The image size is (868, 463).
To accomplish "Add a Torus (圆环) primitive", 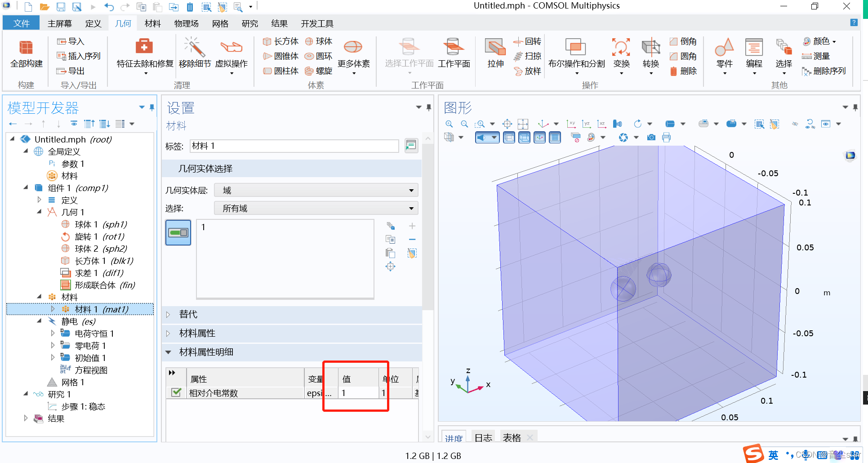I will (x=319, y=56).
